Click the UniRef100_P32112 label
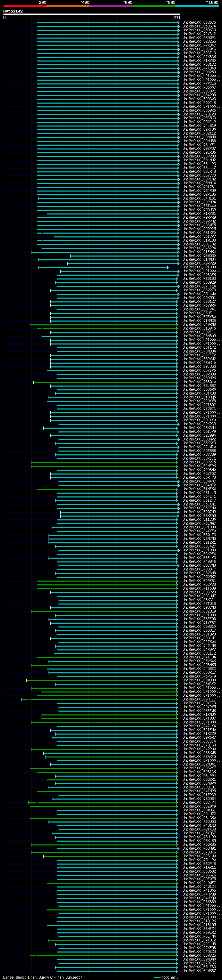 pos(199,133)
